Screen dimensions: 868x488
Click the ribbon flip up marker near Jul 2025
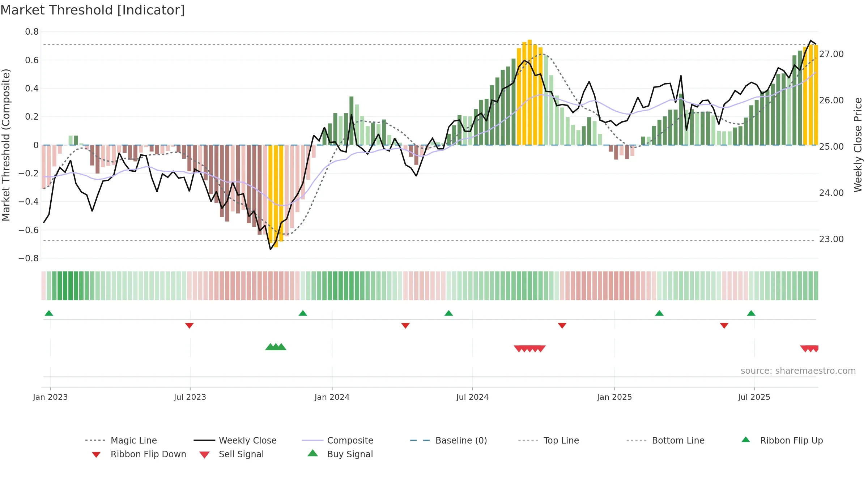point(751,313)
